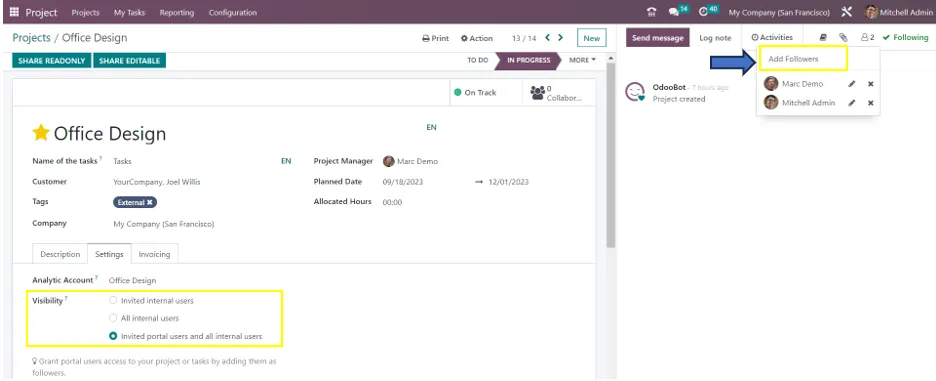The height and width of the screenshot is (381, 936).
Task: Toggle the yellow favorite star for Office Design
Action: pyautogui.click(x=41, y=133)
